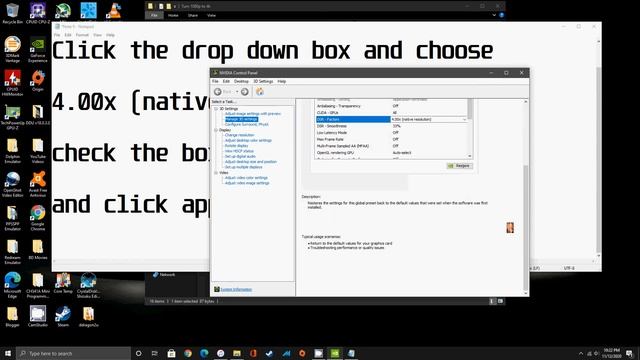Click the settings list vertical scrollbar thumb
Viewport: 640px width, 360px height.
coord(470,109)
